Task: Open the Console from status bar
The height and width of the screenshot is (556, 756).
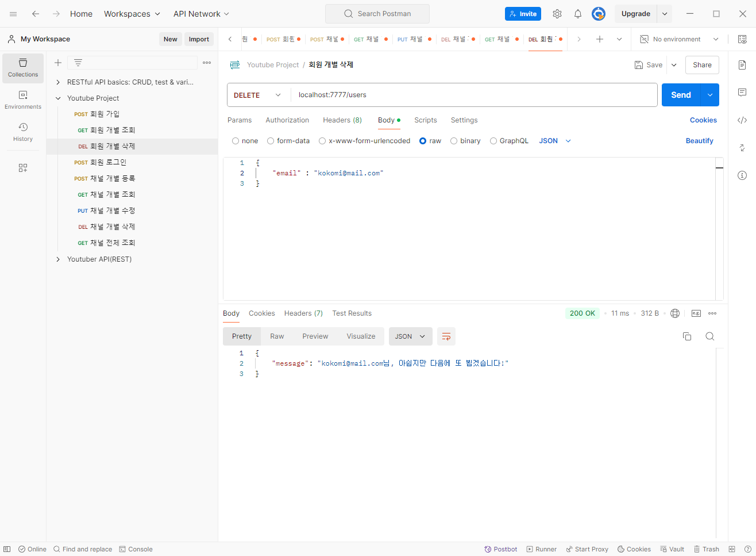Action: pos(136,549)
